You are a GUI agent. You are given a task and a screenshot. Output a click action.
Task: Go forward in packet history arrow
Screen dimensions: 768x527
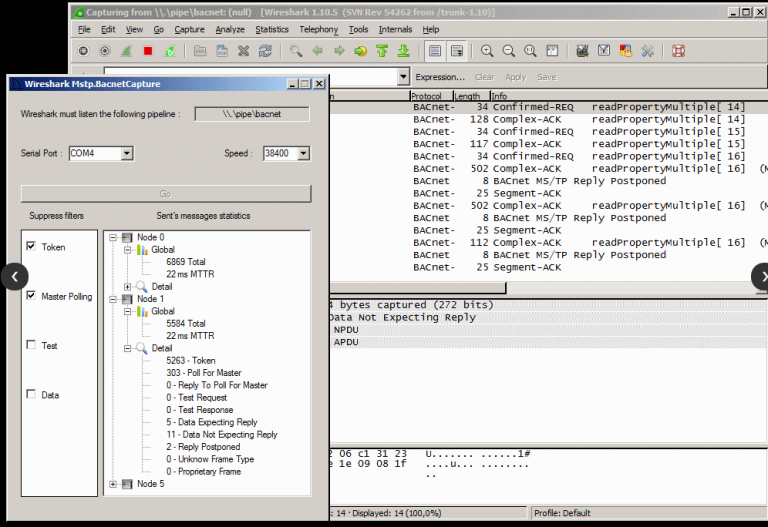[x=339, y=51]
